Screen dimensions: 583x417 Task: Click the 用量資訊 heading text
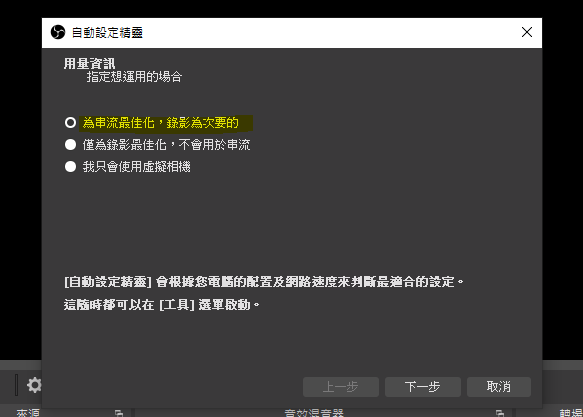(89, 64)
